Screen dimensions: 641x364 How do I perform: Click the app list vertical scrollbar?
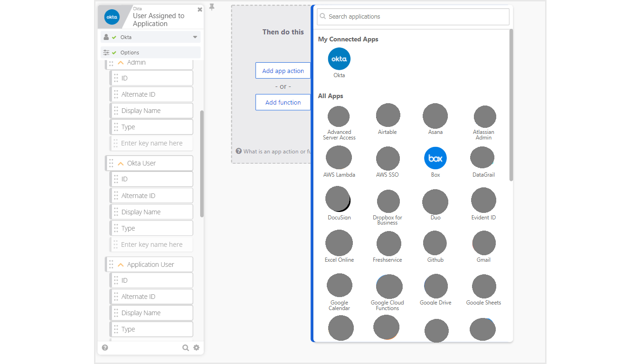pos(511,105)
